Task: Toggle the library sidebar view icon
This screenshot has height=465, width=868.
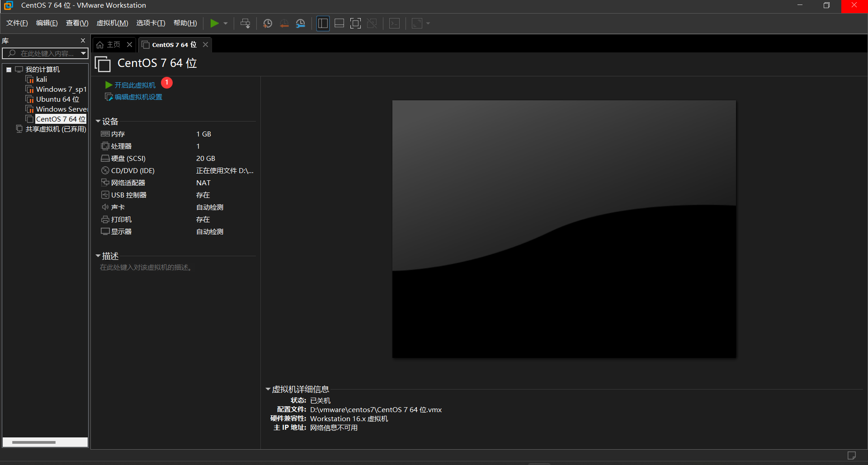Action: click(x=323, y=23)
